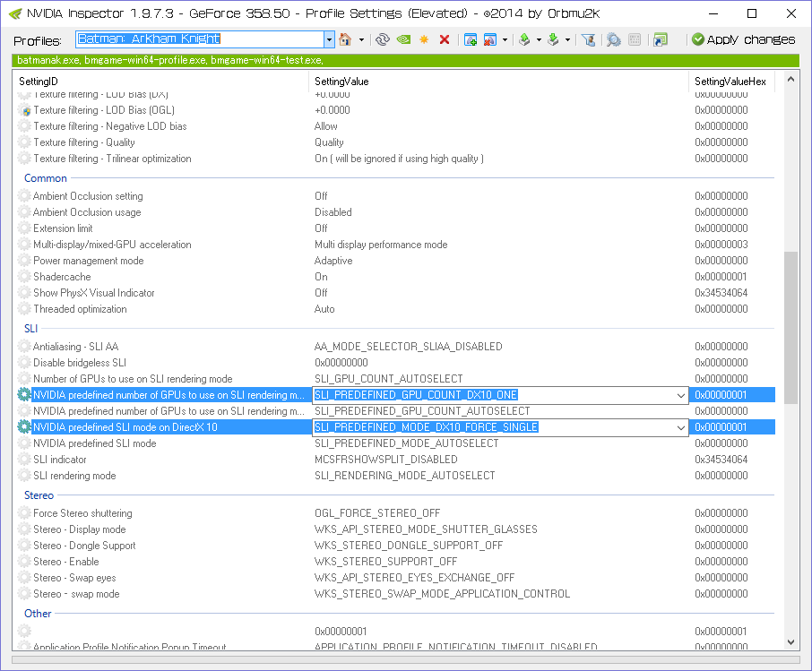
Task: Delete the current profile with the red X
Action: tap(445, 39)
